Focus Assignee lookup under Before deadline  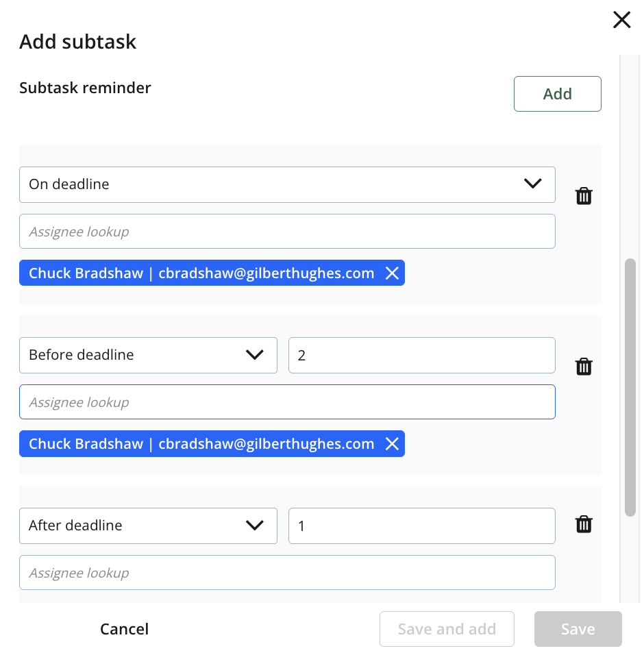pos(287,402)
